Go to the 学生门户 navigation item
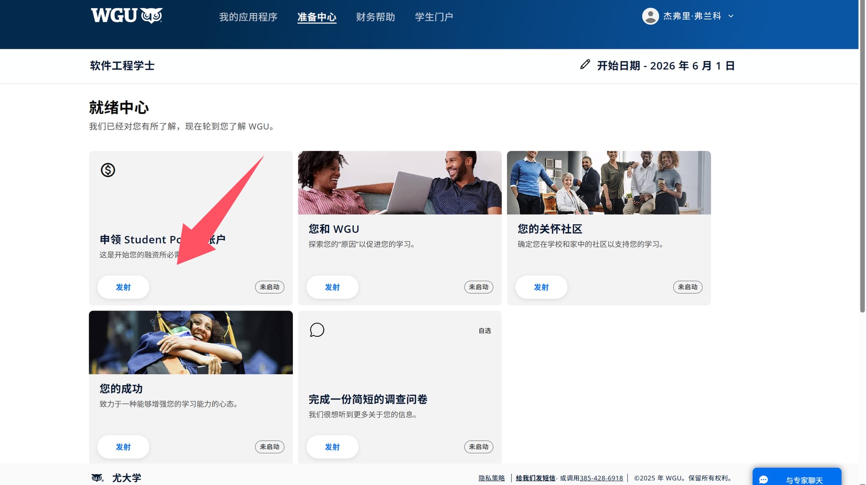This screenshot has width=868, height=485. pos(434,17)
